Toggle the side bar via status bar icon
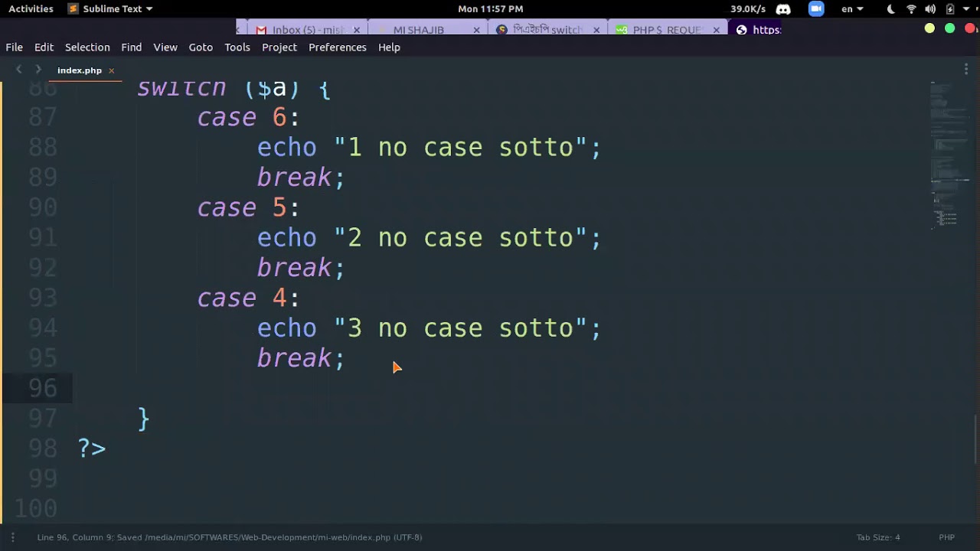 point(12,537)
